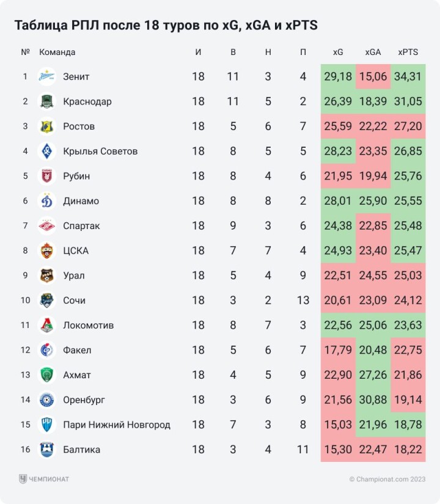Click the Dynamo club logo

47,201
